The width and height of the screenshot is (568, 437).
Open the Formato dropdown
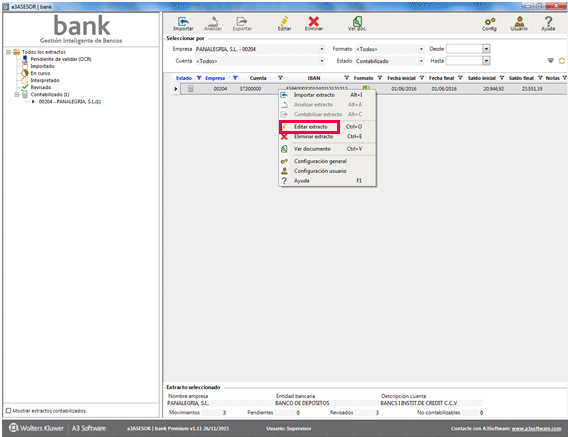pyautogui.click(x=421, y=49)
